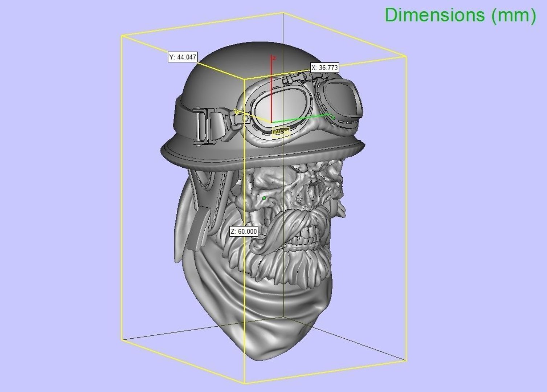
Task: Click the green axis line endpoint
Action: pos(332,116)
